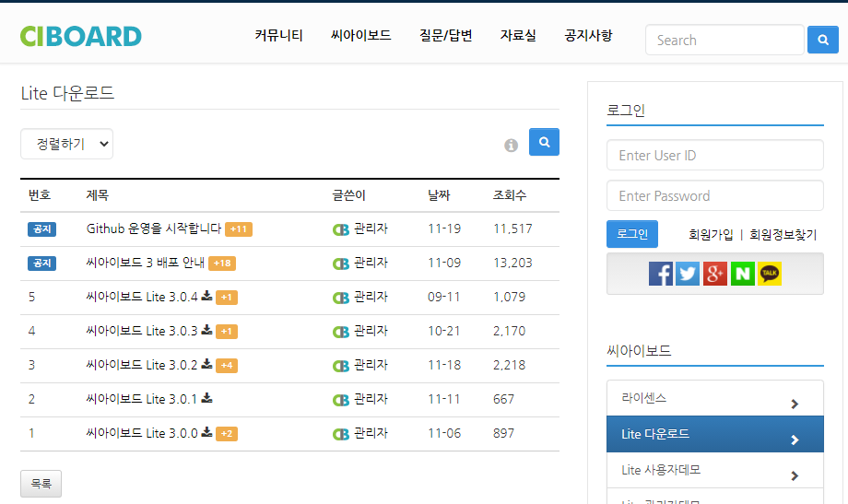Viewport: 848px width, 504px height.
Task: Open the 씨아이보드 top menu
Action: [360, 36]
